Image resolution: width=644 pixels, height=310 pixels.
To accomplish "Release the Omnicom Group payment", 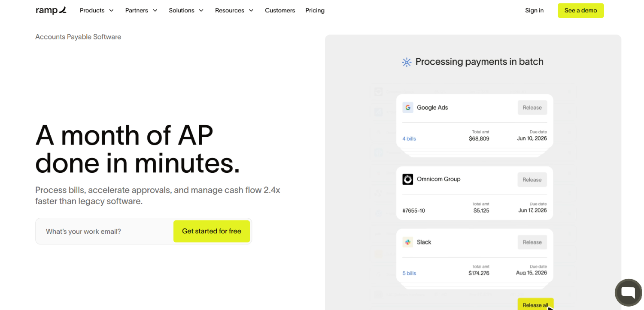I will (x=532, y=180).
